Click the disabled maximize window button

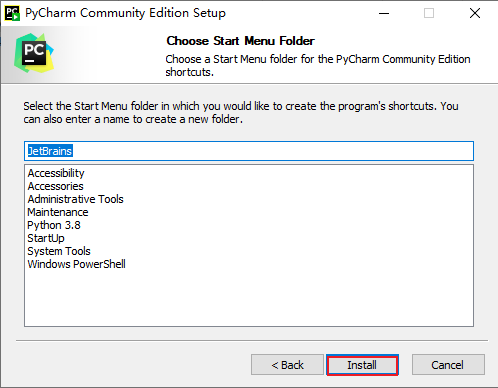click(x=429, y=13)
